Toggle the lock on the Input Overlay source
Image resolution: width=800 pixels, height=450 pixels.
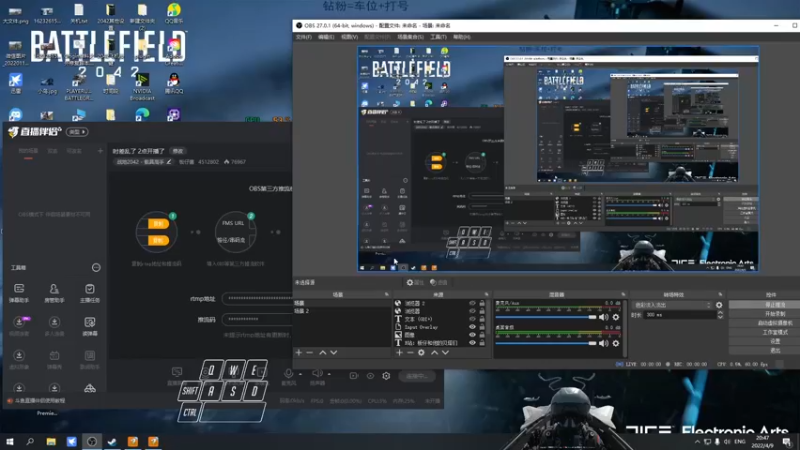coord(482,327)
